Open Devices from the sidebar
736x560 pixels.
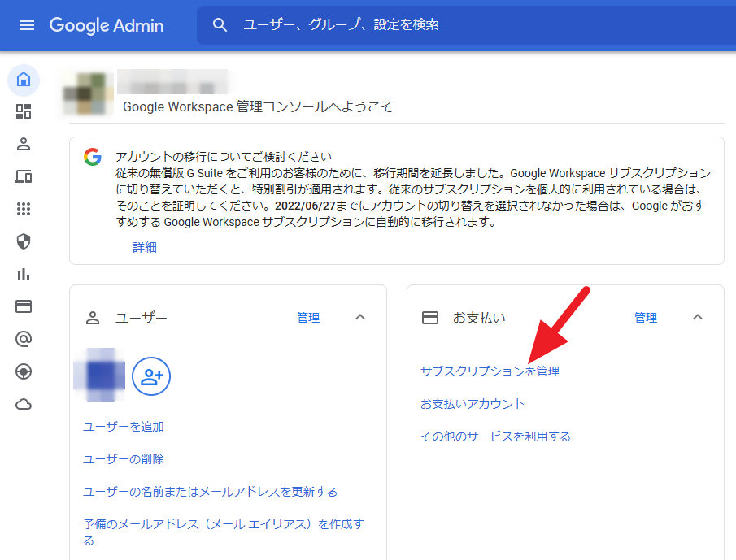[24, 176]
